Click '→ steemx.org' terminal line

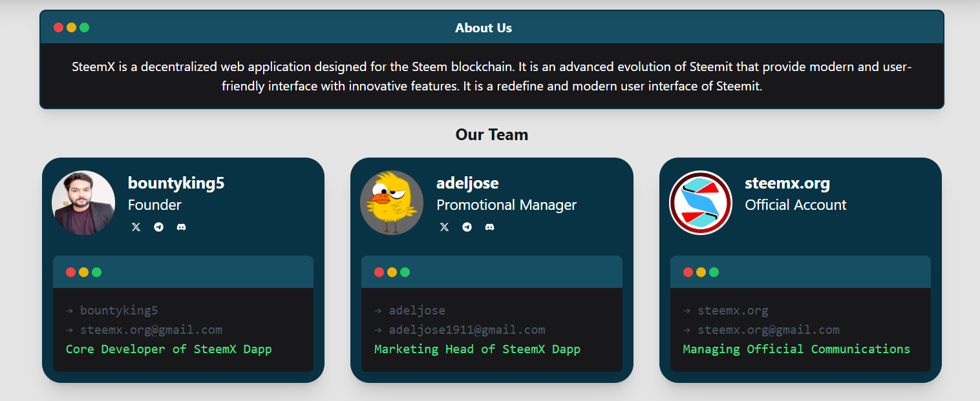[x=726, y=311]
